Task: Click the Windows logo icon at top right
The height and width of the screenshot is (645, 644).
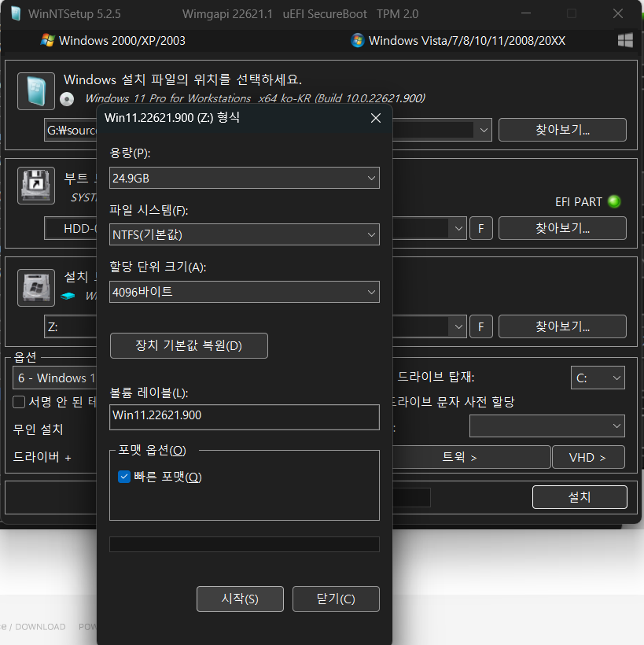Action: 625,40
